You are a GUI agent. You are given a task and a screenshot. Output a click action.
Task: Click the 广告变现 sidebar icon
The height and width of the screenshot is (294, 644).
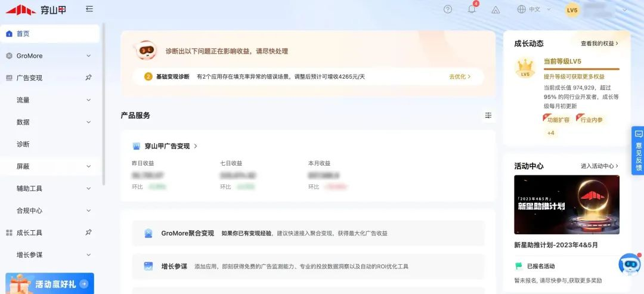(9, 78)
